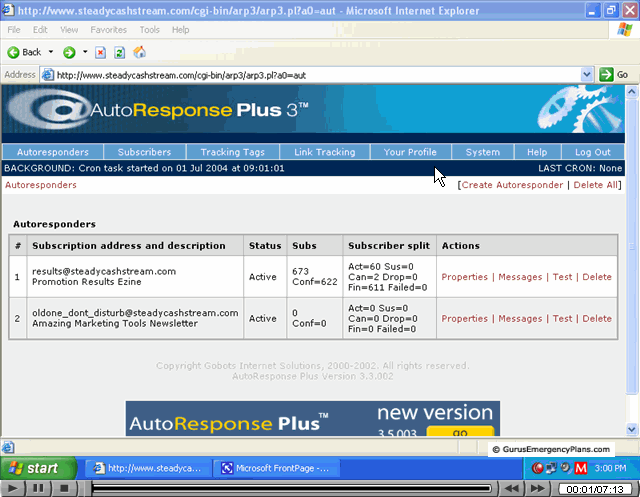This screenshot has width=640, height=497.
Task: Click the page scrollbar down arrow
Action: (x=631, y=429)
